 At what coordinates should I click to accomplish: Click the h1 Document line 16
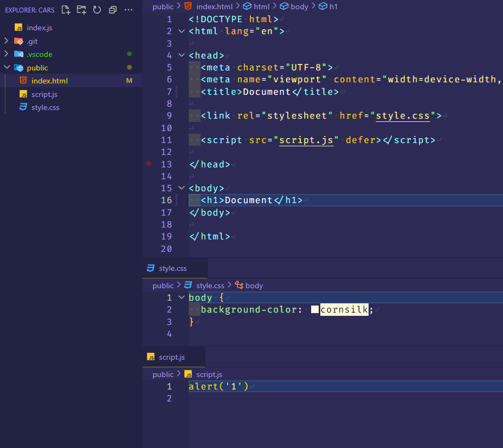tap(346, 200)
